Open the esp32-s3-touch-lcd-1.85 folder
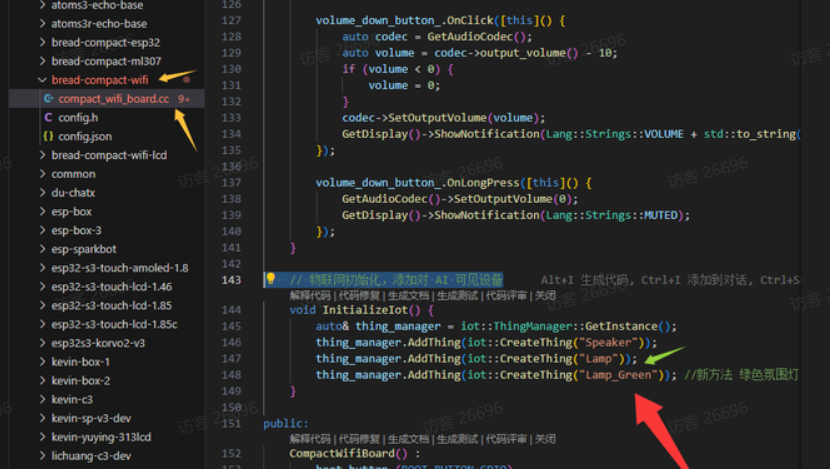The height and width of the screenshot is (469, 830). pyautogui.click(x=112, y=305)
